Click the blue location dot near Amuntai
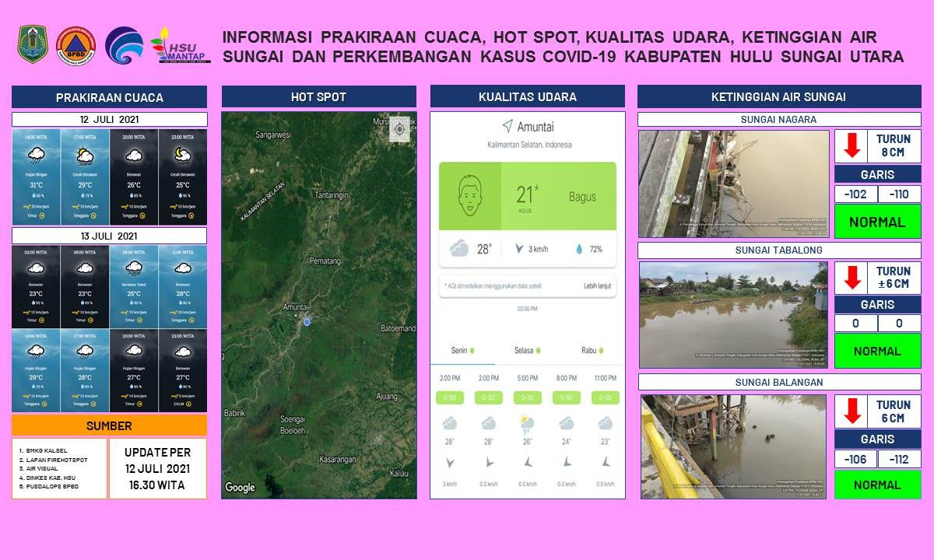The width and height of the screenshot is (934, 560). click(x=307, y=321)
